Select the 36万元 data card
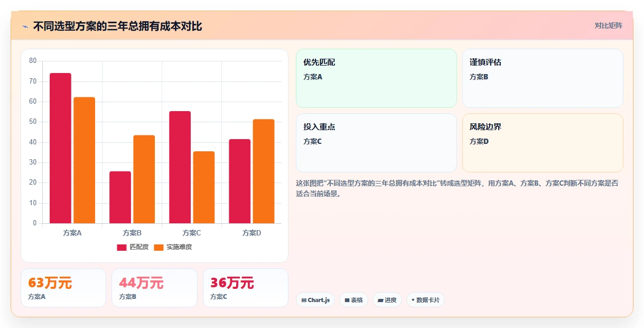The height and width of the screenshot is (328, 644). (246, 288)
